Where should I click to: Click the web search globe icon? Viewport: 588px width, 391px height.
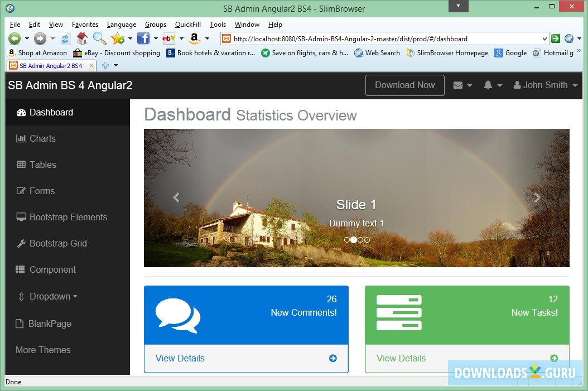click(569, 38)
